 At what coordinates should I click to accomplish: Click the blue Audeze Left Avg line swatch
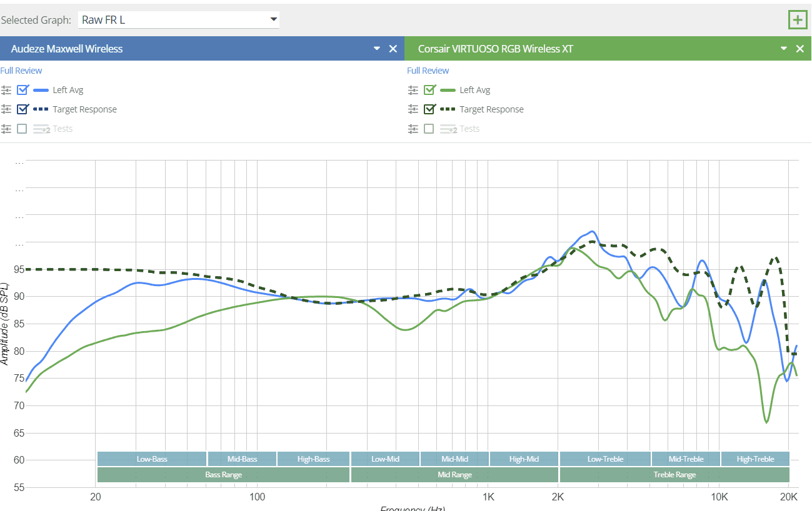(x=41, y=91)
